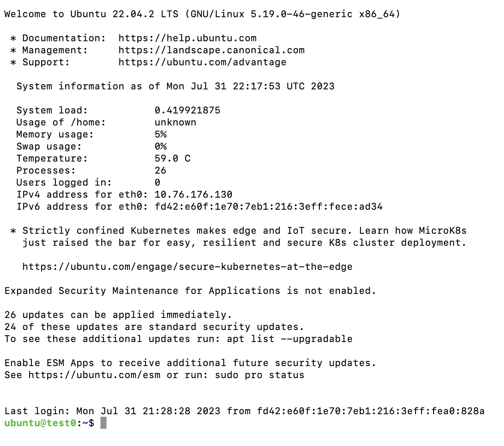The width and height of the screenshot is (504, 446).
Task: Click the landscape.canonical.com management URL
Action: coord(212,50)
